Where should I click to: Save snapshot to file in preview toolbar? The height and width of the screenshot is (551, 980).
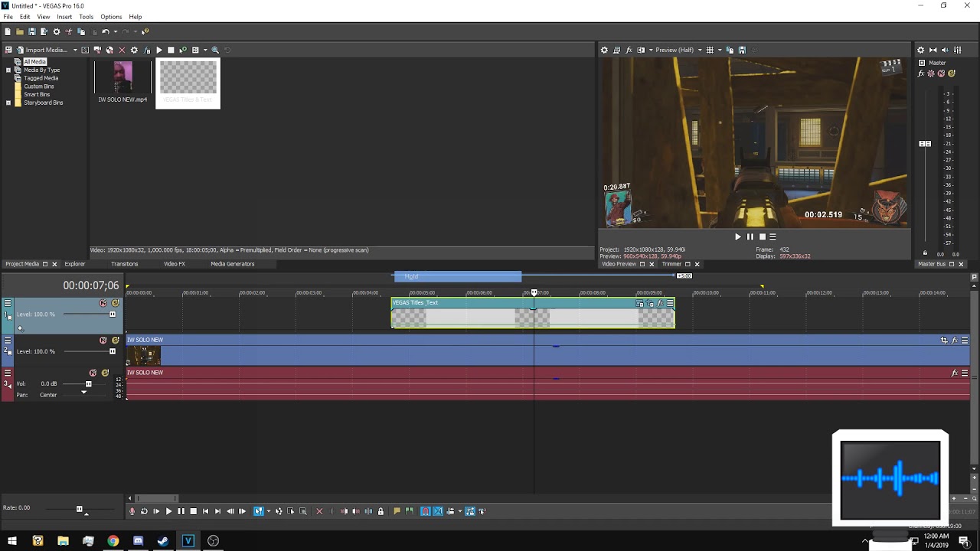(x=742, y=50)
